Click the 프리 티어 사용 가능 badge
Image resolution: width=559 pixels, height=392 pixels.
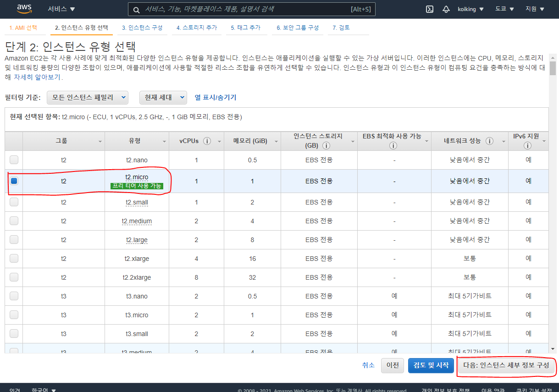click(x=137, y=186)
